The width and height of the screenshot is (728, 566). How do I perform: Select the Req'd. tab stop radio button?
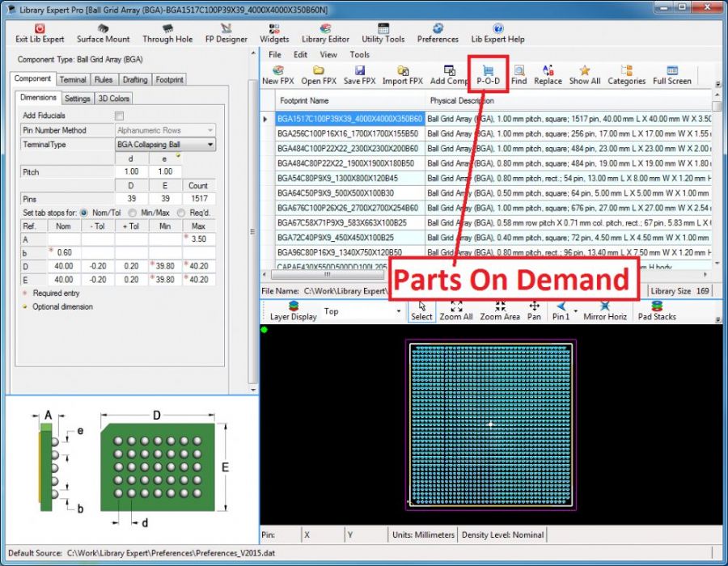pyautogui.click(x=181, y=213)
